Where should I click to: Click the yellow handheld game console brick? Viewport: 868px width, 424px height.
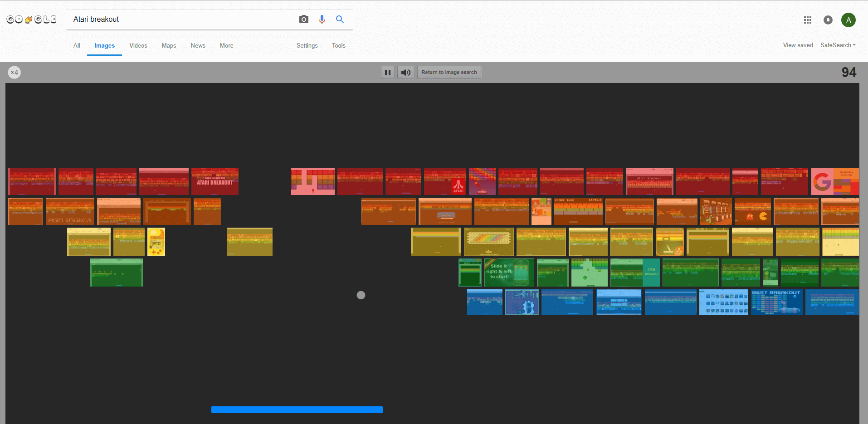[x=156, y=242]
